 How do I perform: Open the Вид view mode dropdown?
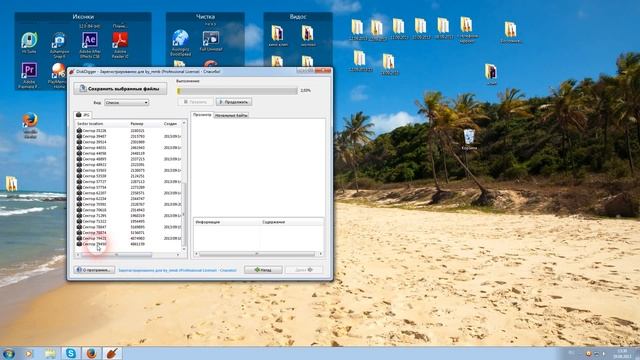pos(127,102)
